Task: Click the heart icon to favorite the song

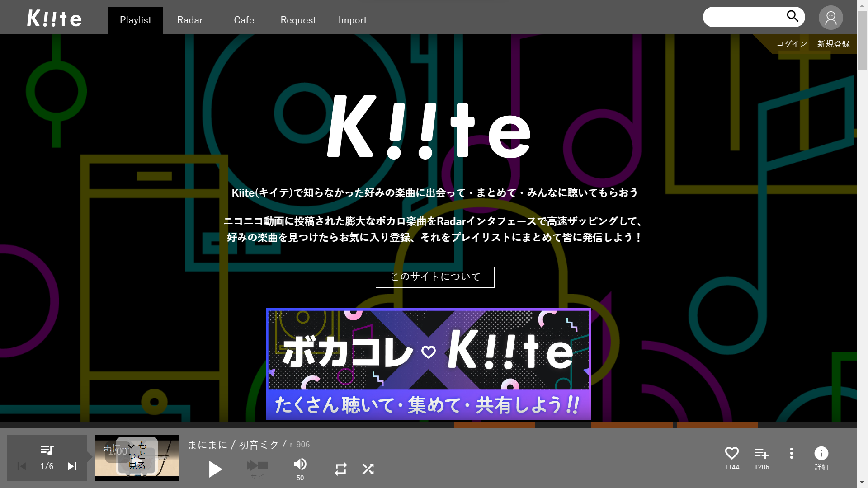Action: [x=732, y=453]
